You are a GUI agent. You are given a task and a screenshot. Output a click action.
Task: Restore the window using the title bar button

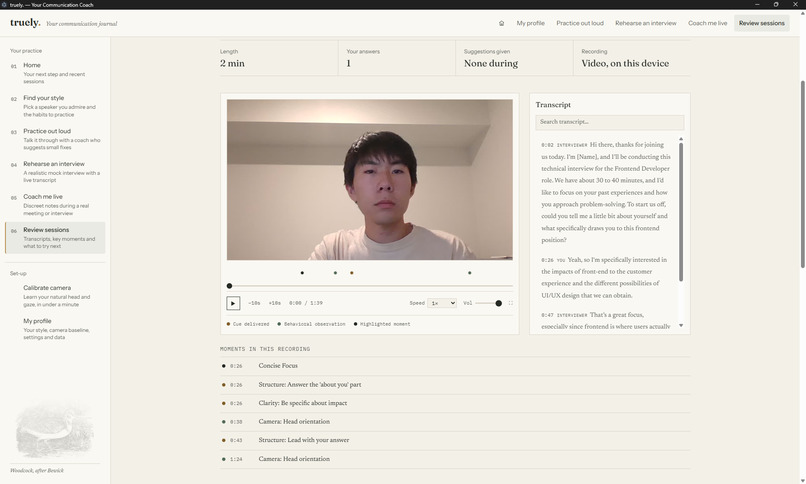point(776,4)
